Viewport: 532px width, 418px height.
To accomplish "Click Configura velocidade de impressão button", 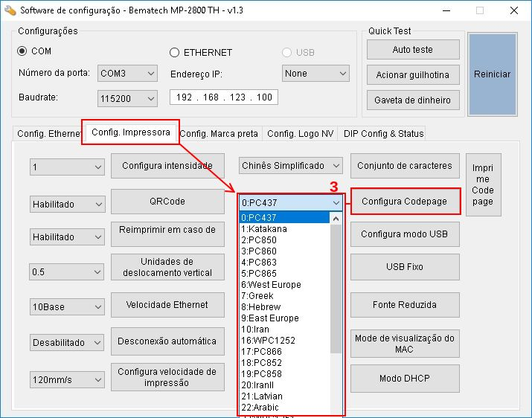I will pyautogui.click(x=167, y=377).
